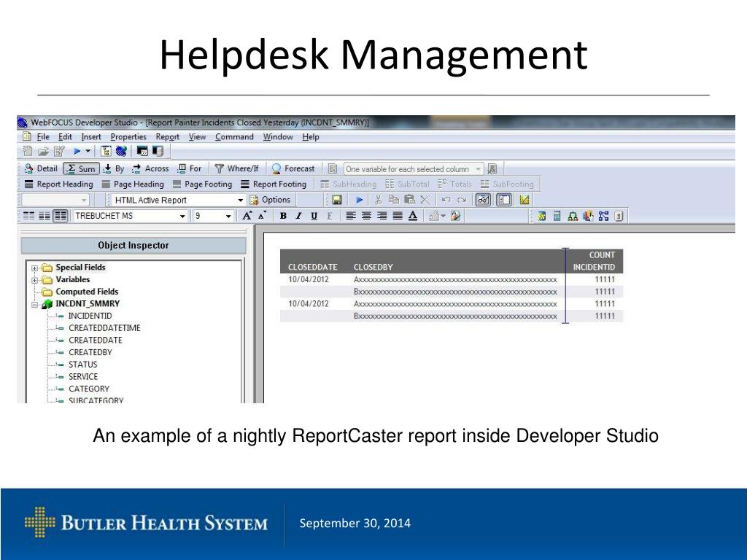The width and height of the screenshot is (747, 560).
Task: Expand the Special Fields folder
Action: (34, 268)
